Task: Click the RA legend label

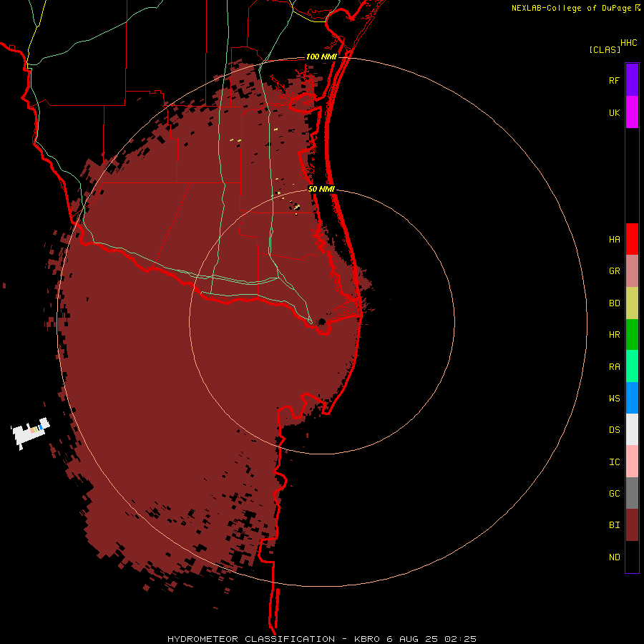Action: point(614,367)
